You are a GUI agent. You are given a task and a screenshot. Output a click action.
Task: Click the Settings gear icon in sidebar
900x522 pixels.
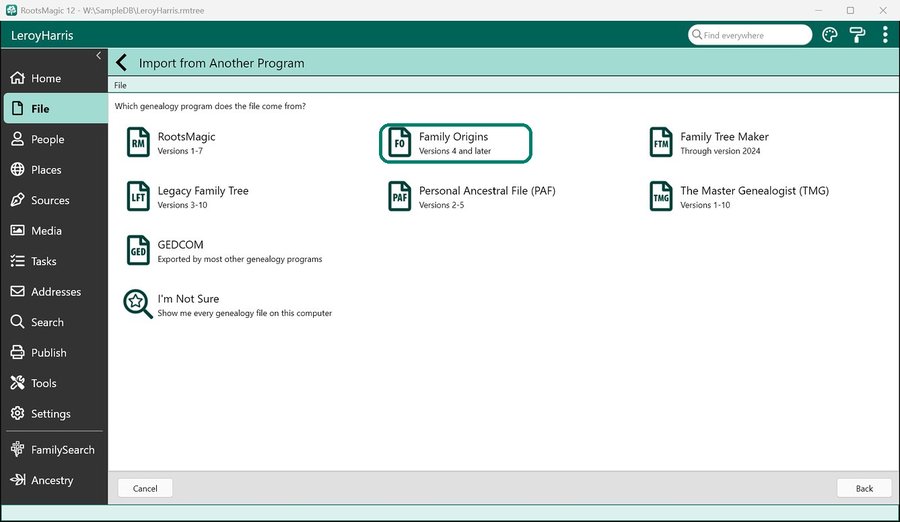(x=18, y=413)
